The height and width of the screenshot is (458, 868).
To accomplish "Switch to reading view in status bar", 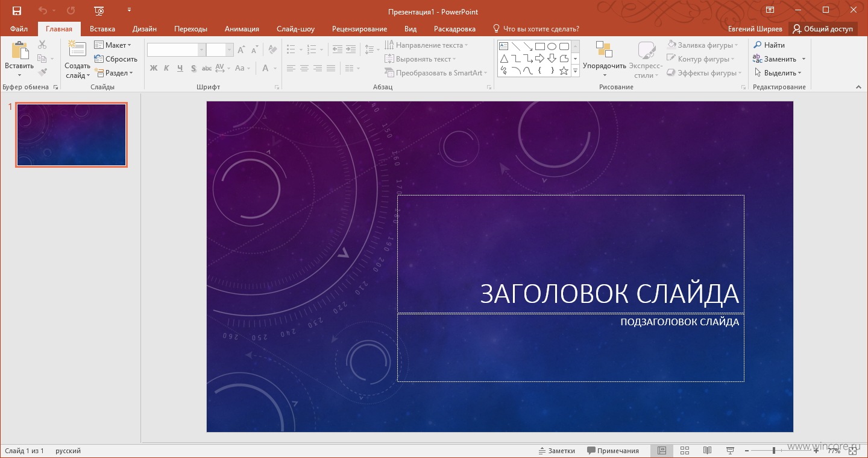I will point(708,451).
